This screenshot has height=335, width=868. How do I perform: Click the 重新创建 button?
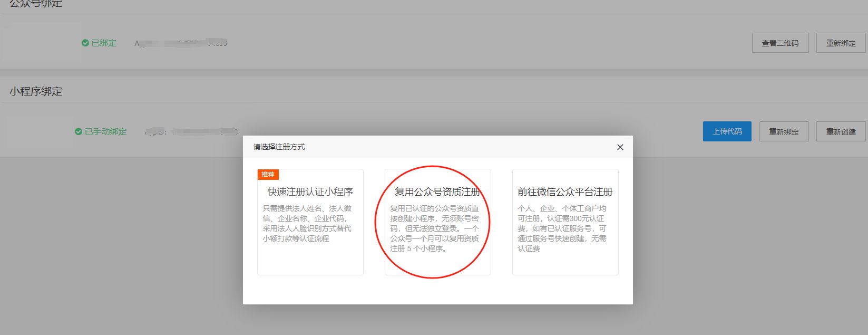click(841, 132)
